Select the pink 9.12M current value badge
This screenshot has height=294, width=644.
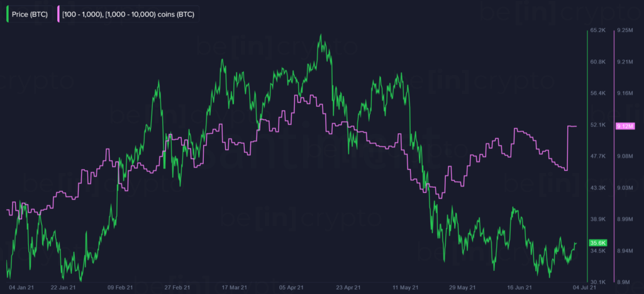coord(625,126)
